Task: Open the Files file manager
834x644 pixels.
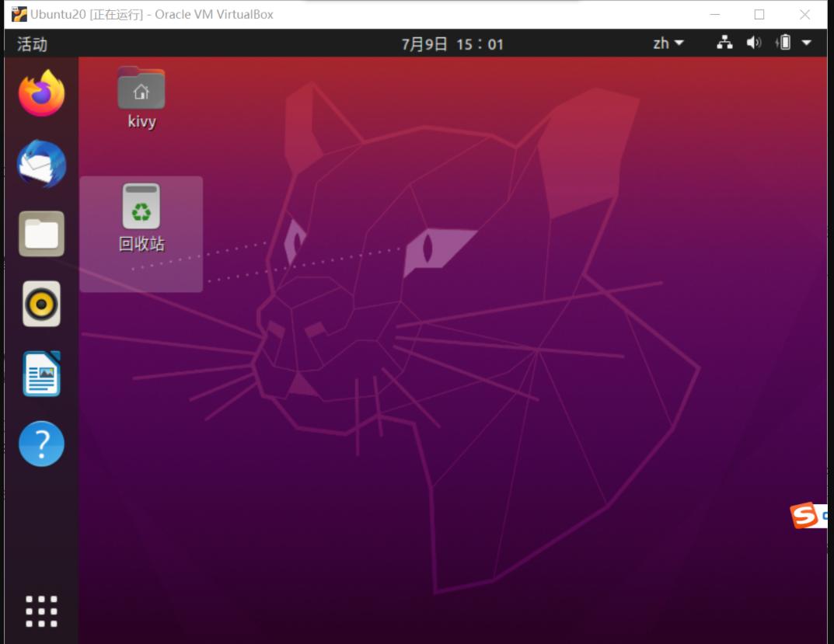Action: click(40, 234)
